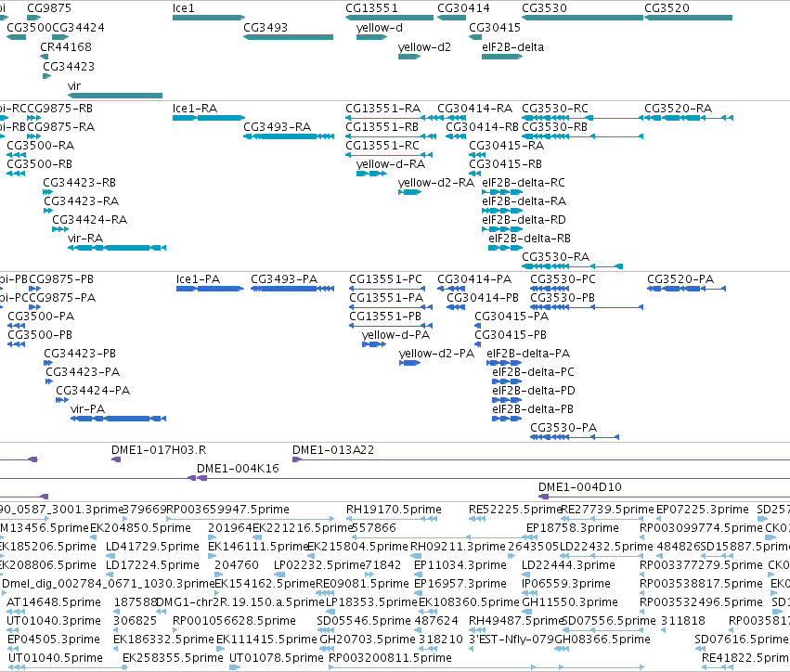
Task: Click the CG3530-PA protein label
Action: pyautogui.click(x=563, y=427)
